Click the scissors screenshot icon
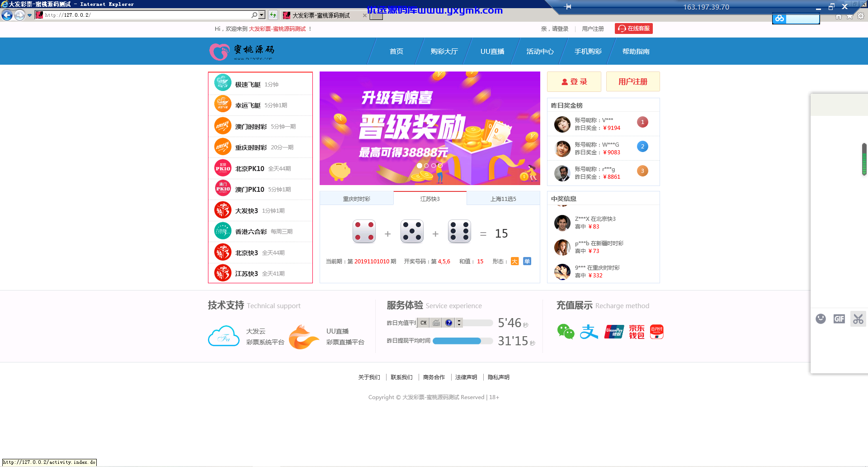 [x=858, y=319]
